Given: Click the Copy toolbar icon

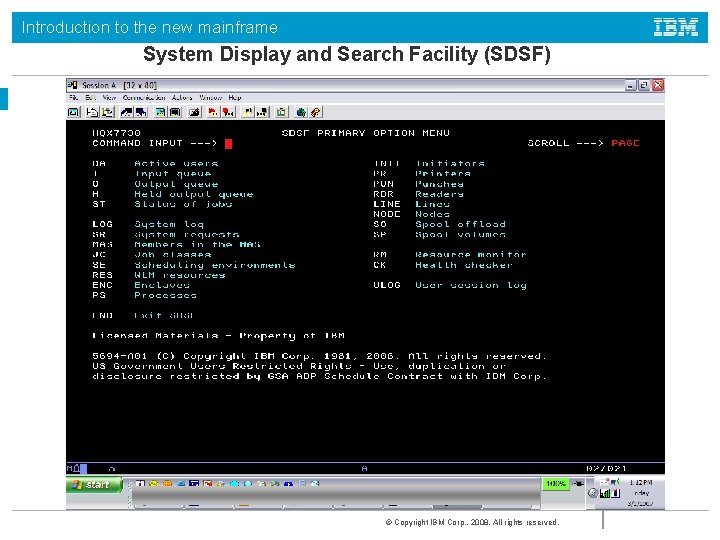Looking at the screenshot, I should [x=92, y=112].
